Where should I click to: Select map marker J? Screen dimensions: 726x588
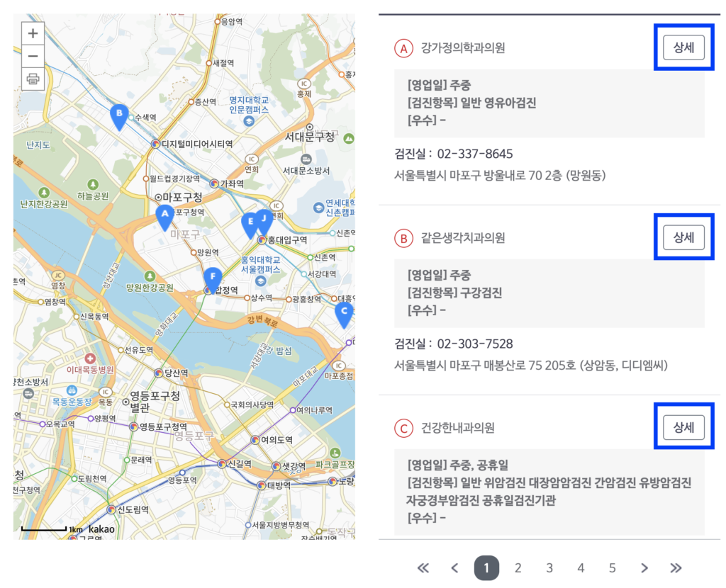[x=264, y=220]
